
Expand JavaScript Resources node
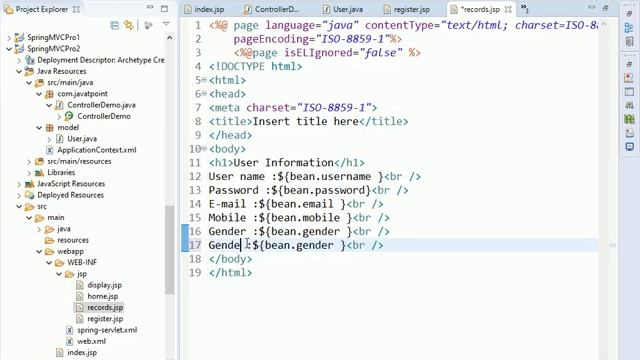(x=19, y=184)
